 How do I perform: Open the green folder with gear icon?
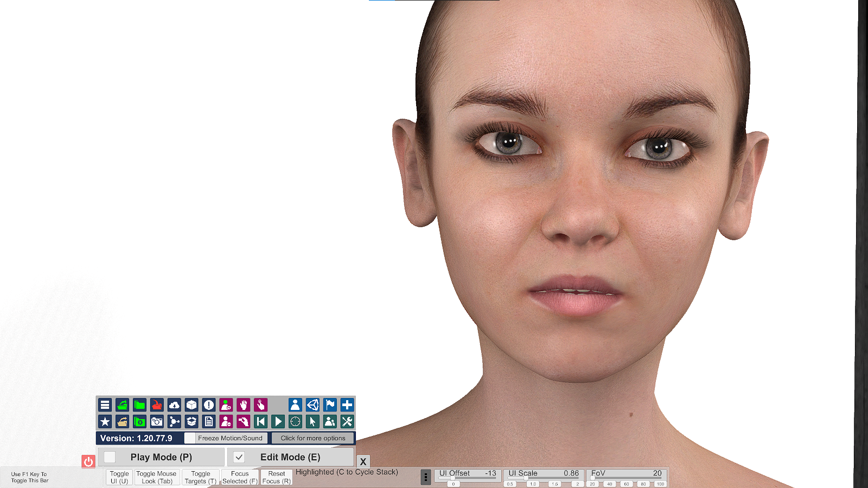pos(140,421)
